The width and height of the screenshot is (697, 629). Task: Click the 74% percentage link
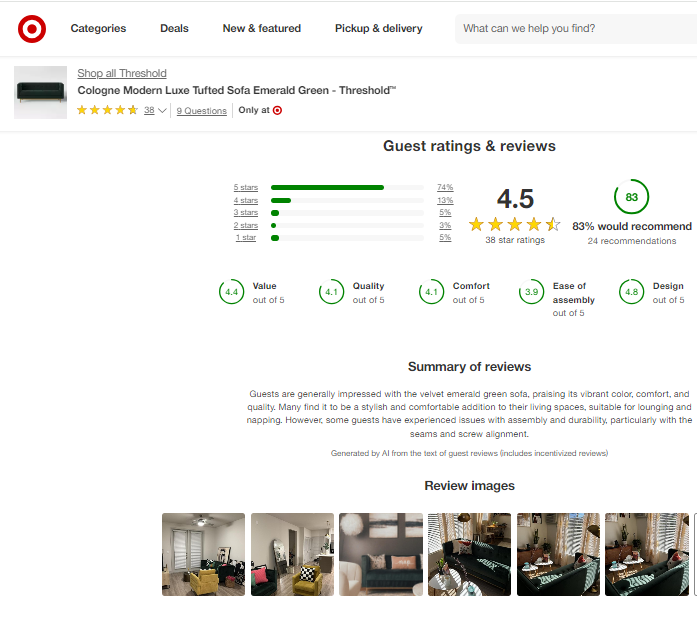(445, 188)
